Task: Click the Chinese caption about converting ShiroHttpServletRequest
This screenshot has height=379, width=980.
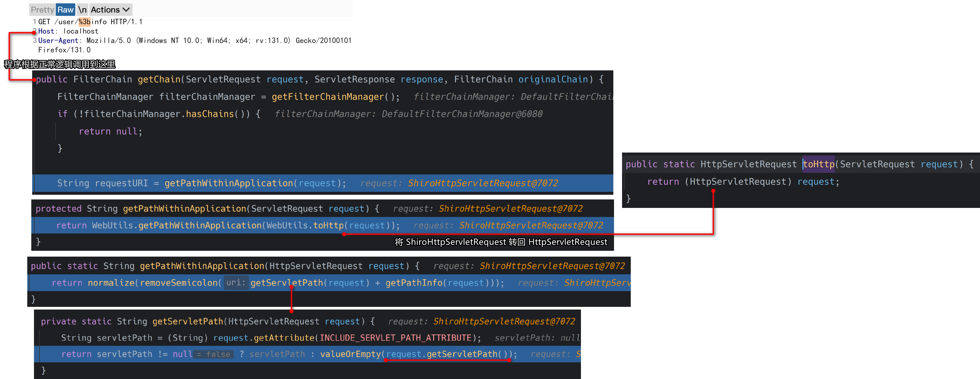Action: [x=501, y=242]
